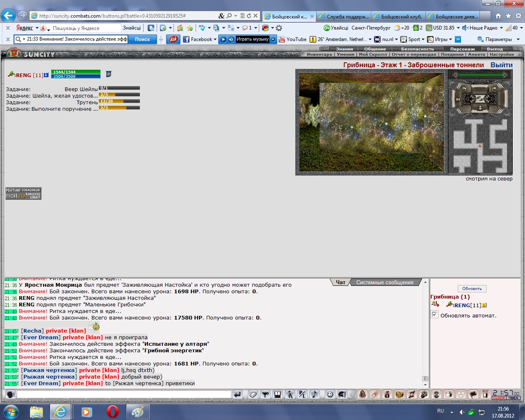Switch to Системные сообщения tab

click(x=385, y=282)
